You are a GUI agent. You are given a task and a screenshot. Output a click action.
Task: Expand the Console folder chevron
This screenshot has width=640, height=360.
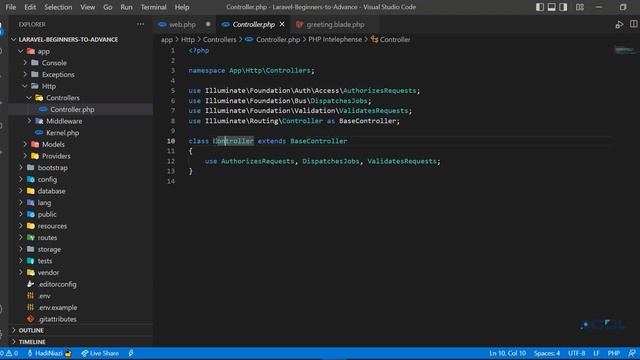(25, 63)
